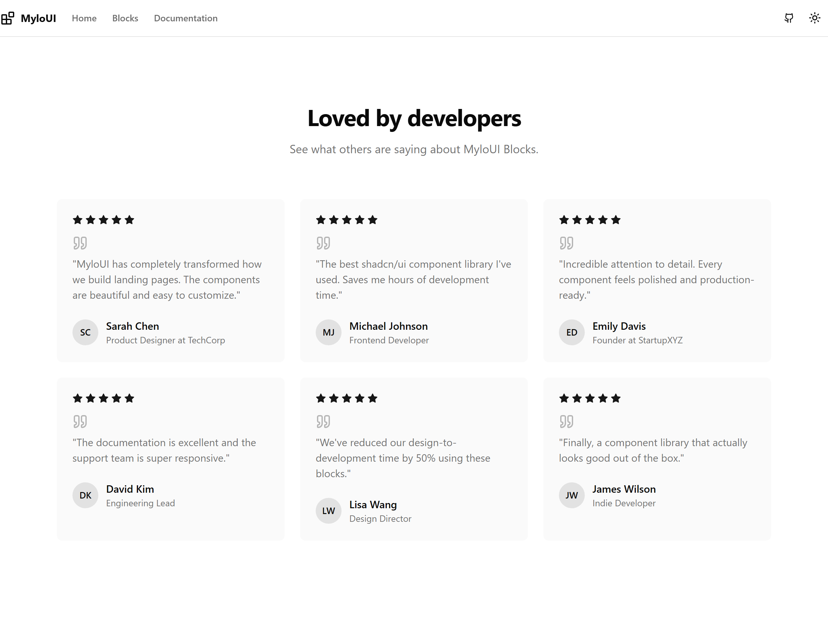Click 'The documentation is excellent' quote

pos(164,450)
